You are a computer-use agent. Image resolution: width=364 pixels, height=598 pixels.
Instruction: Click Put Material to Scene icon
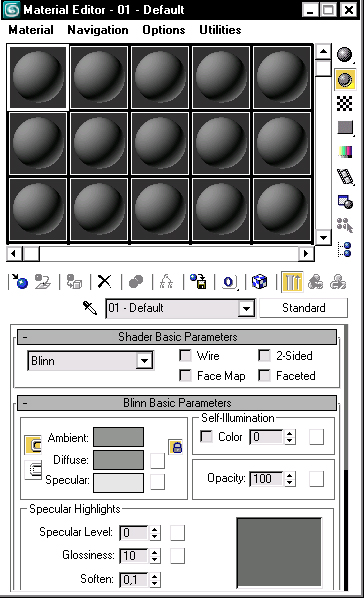click(x=43, y=282)
